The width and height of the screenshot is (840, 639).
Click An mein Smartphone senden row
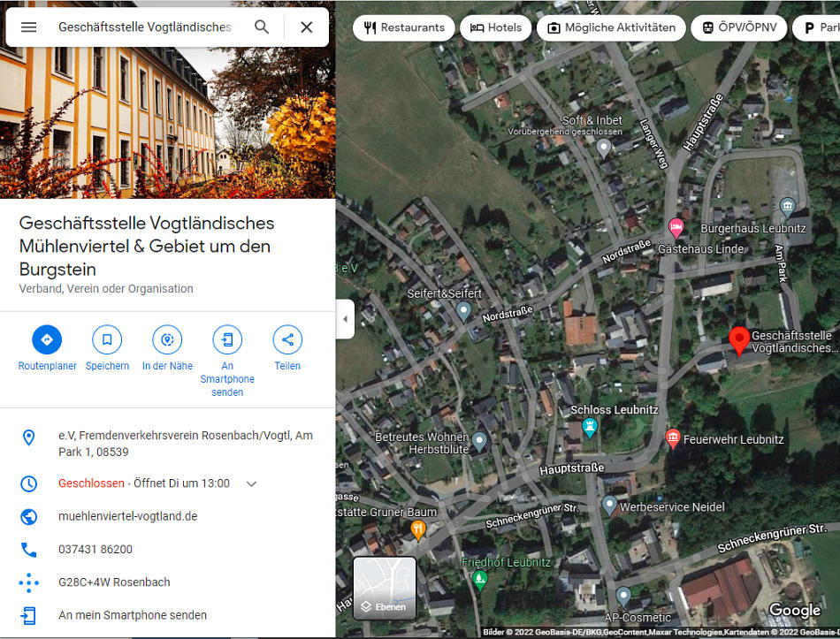coord(168,615)
